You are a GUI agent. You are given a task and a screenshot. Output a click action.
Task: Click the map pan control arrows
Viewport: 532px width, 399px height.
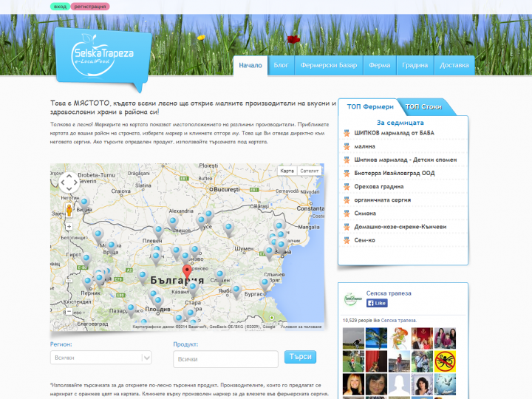(x=69, y=183)
